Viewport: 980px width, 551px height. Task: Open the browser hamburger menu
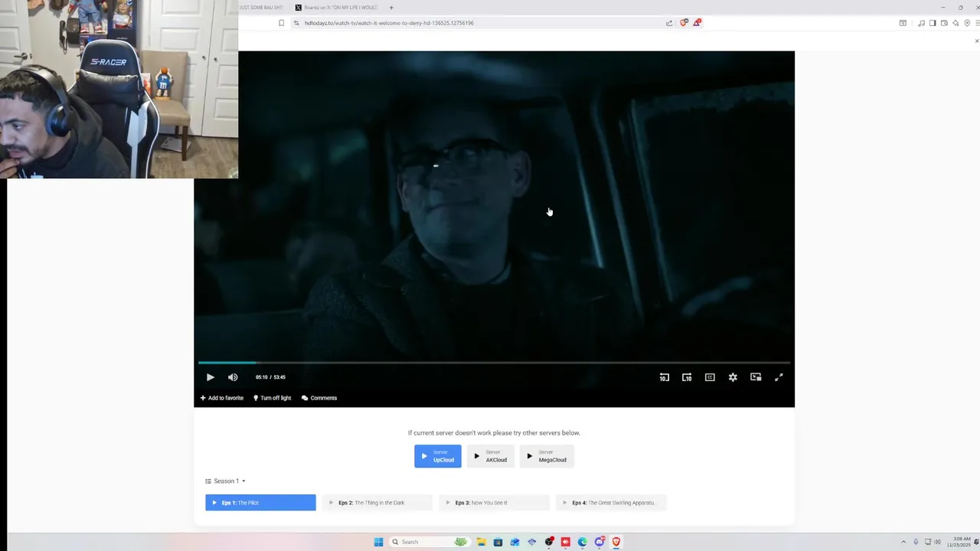pos(977,23)
